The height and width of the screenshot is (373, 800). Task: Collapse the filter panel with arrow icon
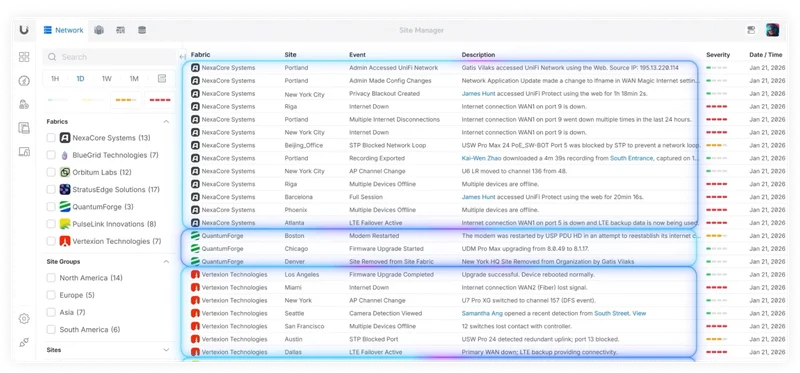tap(183, 57)
